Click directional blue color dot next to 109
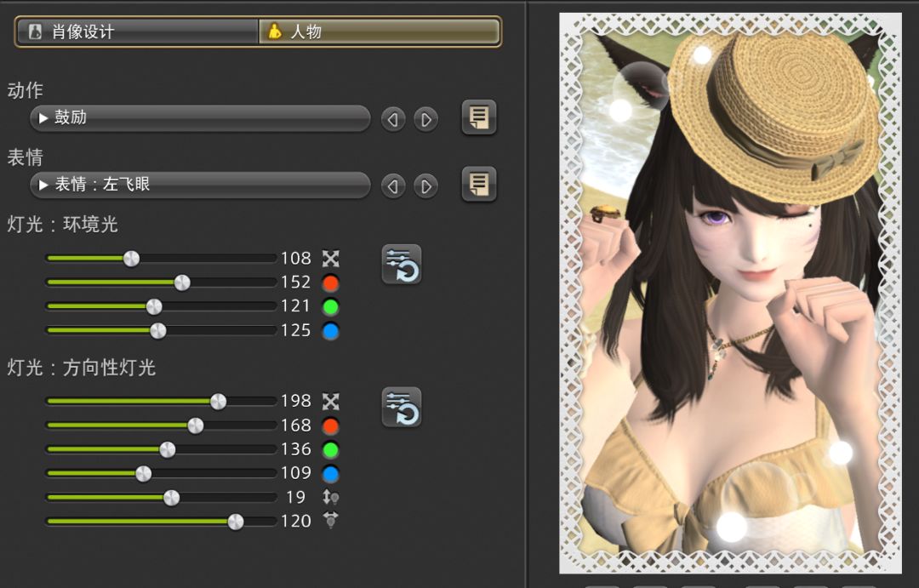This screenshot has width=919, height=588. pos(330,474)
